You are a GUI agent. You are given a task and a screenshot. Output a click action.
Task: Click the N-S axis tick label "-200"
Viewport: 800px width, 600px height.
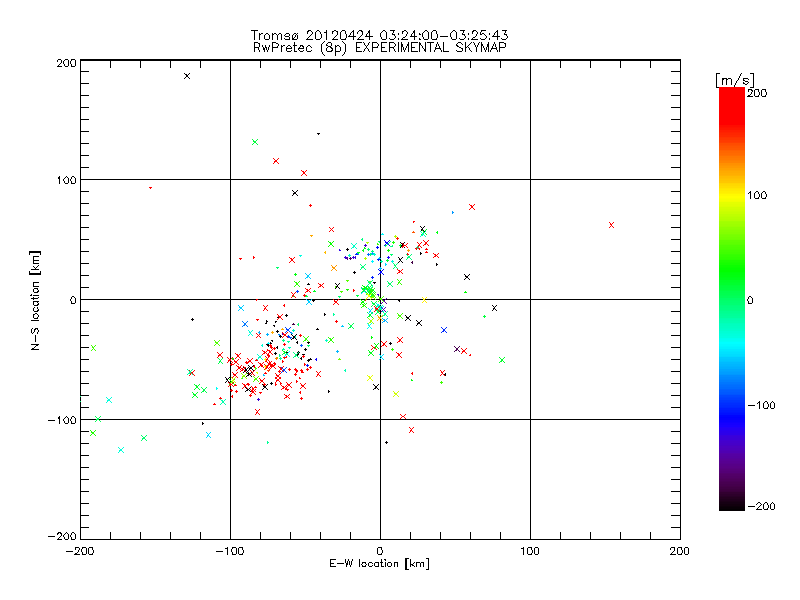62,536
